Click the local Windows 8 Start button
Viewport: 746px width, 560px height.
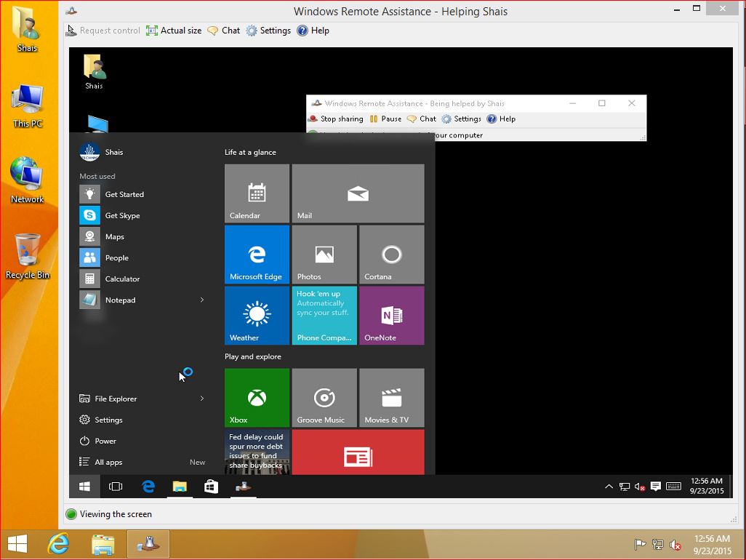pyautogui.click(x=17, y=544)
